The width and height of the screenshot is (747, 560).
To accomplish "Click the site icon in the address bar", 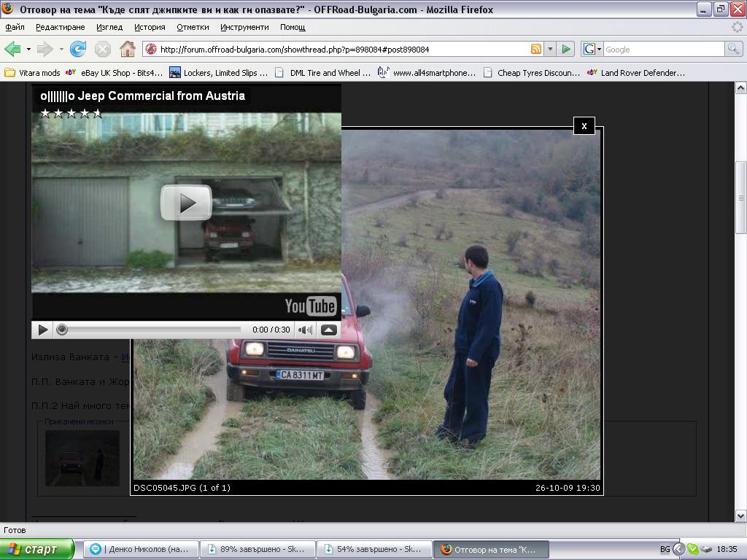I will (x=151, y=49).
